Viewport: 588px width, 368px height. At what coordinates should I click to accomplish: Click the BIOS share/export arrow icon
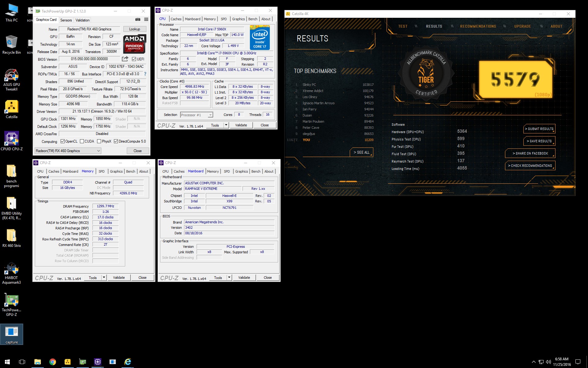tap(125, 59)
